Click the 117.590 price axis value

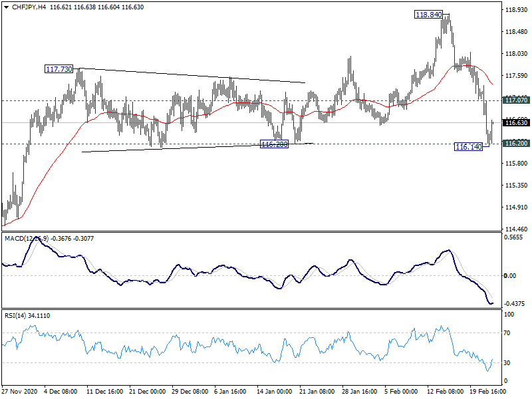[x=517, y=76]
